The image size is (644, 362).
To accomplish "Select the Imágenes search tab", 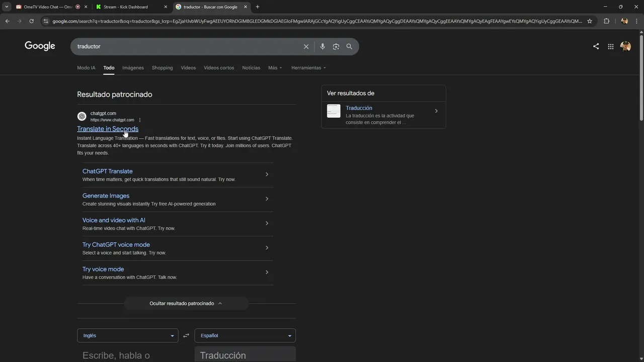I will point(133,68).
